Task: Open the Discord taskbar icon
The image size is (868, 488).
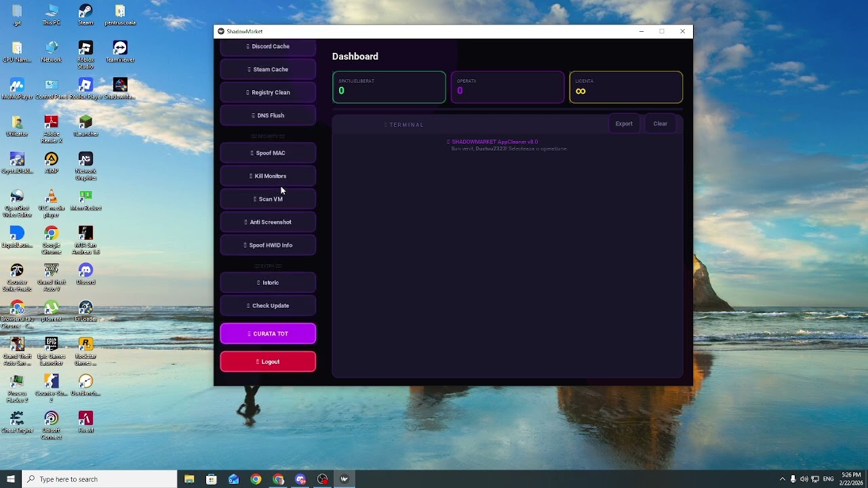Action: (x=300, y=479)
